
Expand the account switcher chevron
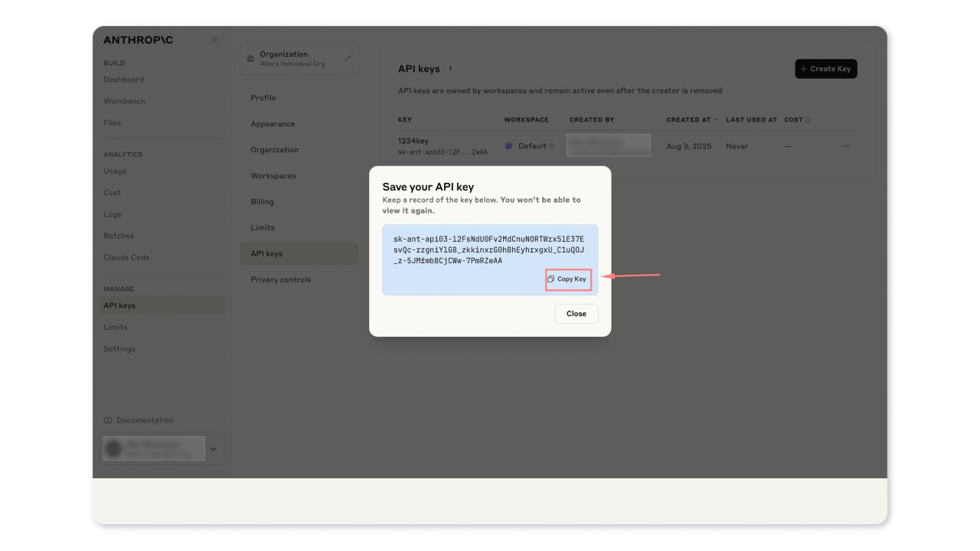click(214, 448)
